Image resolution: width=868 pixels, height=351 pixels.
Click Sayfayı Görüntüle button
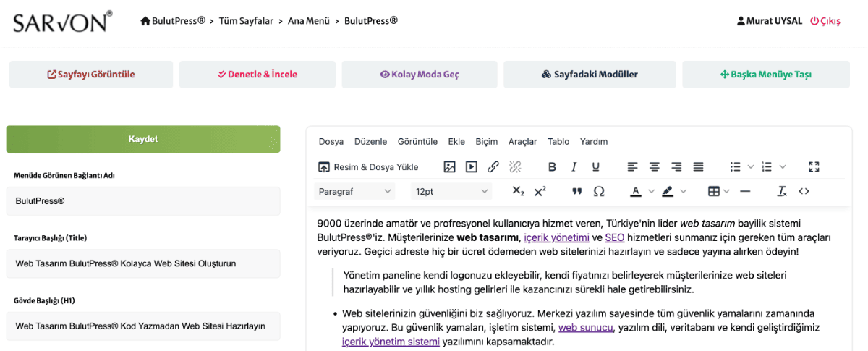pyautogui.click(x=91, y=75)
